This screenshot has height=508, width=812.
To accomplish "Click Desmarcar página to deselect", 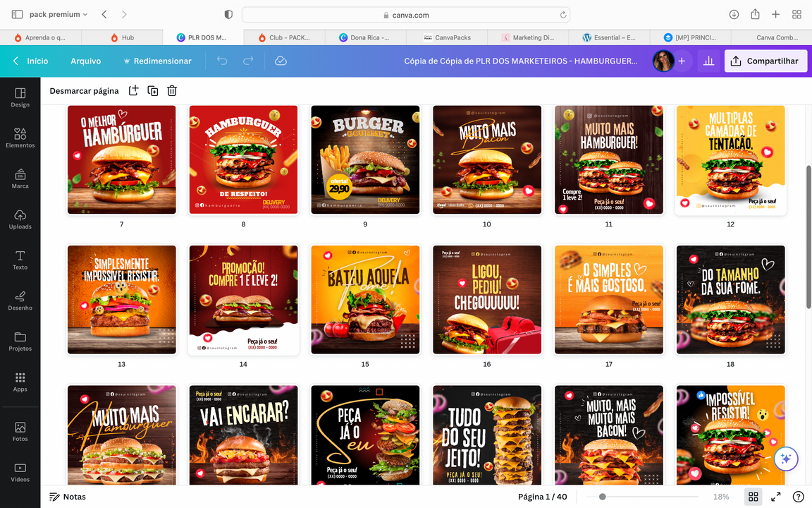I will coord(84,90).
